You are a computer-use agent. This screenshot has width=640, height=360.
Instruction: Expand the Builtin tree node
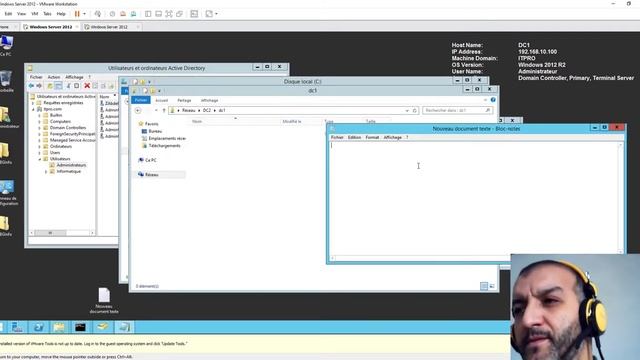click(x=40, y=116)
